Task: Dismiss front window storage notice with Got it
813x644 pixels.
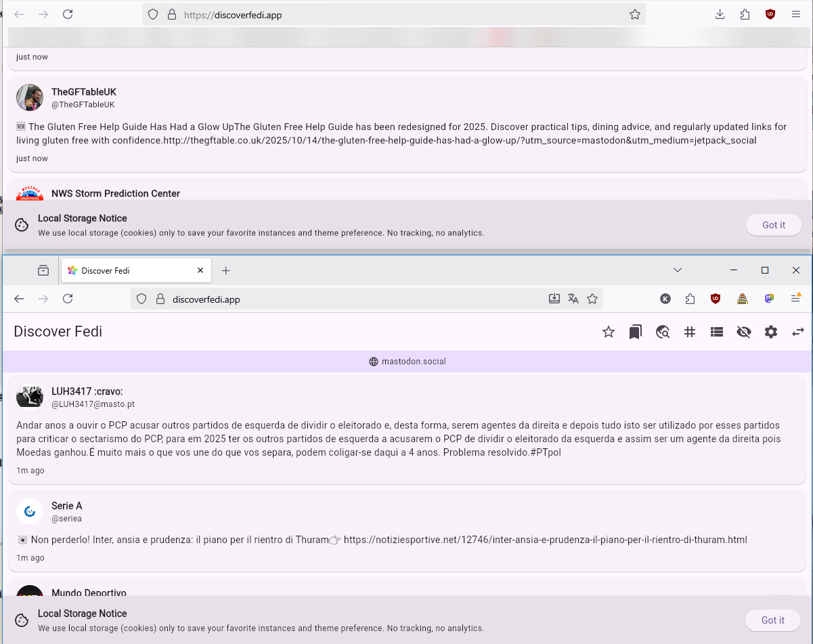Action: [x=773, y=620]
